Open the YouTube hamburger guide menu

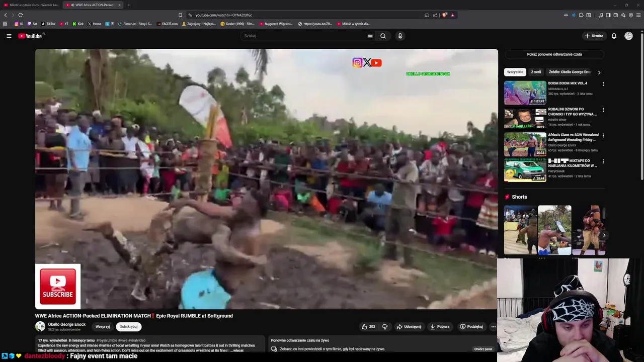pos(9,36)
